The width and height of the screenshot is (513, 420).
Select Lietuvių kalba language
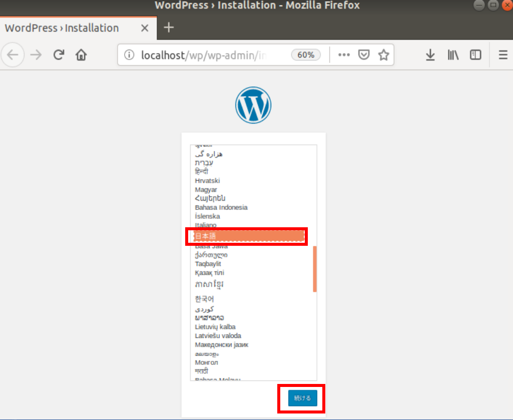point(215,327)
